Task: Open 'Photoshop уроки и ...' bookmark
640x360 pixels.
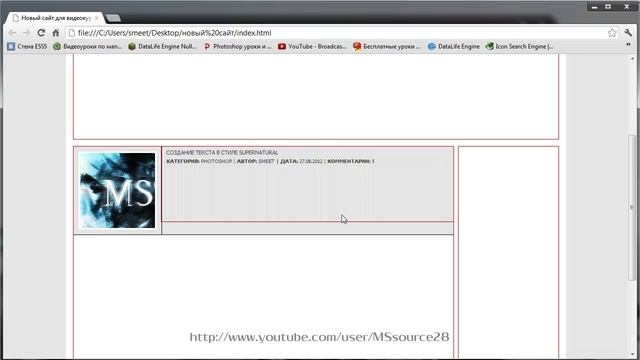Action: (x=237, y=47)
